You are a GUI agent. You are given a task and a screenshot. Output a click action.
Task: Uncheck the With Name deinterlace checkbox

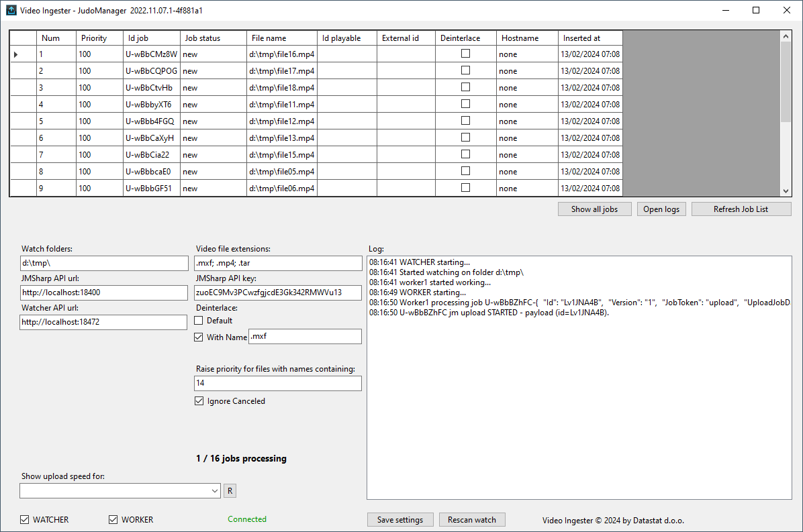tap(199, 337)
